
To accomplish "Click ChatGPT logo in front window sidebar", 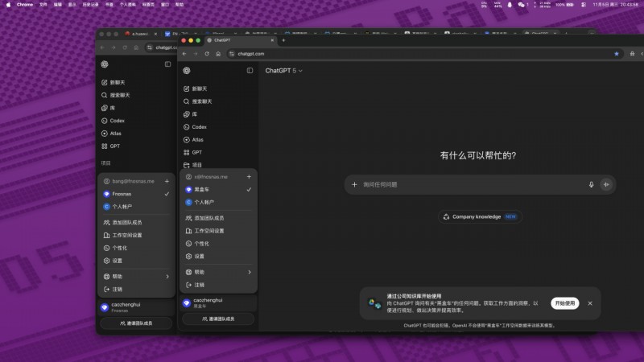I will click(x=187, y=71).
